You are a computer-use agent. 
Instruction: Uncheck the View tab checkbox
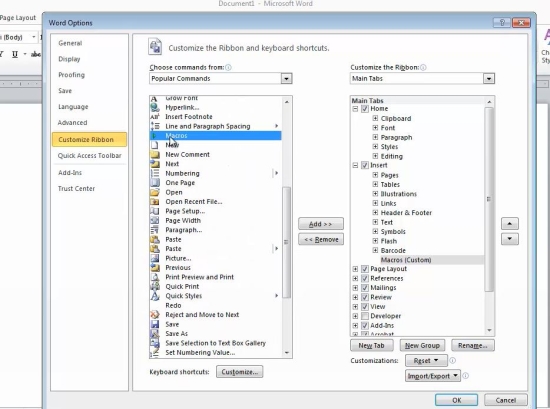point(365,307)
